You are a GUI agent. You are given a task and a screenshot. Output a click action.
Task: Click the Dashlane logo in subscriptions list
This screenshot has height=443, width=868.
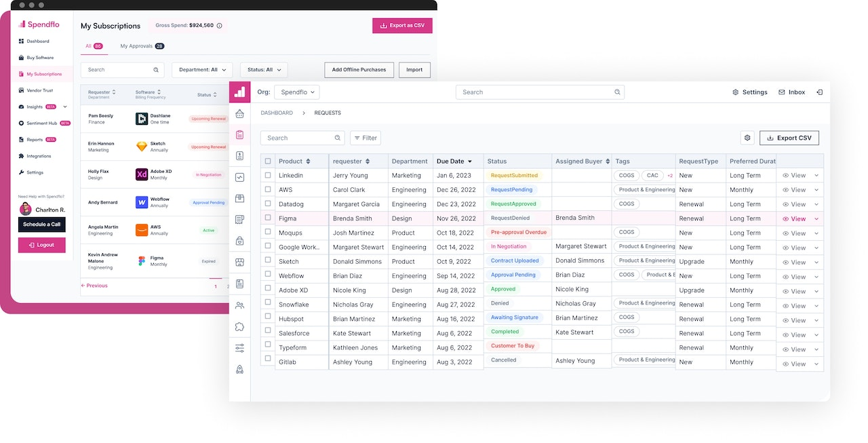pyautogui.click(x=142, y=119)
